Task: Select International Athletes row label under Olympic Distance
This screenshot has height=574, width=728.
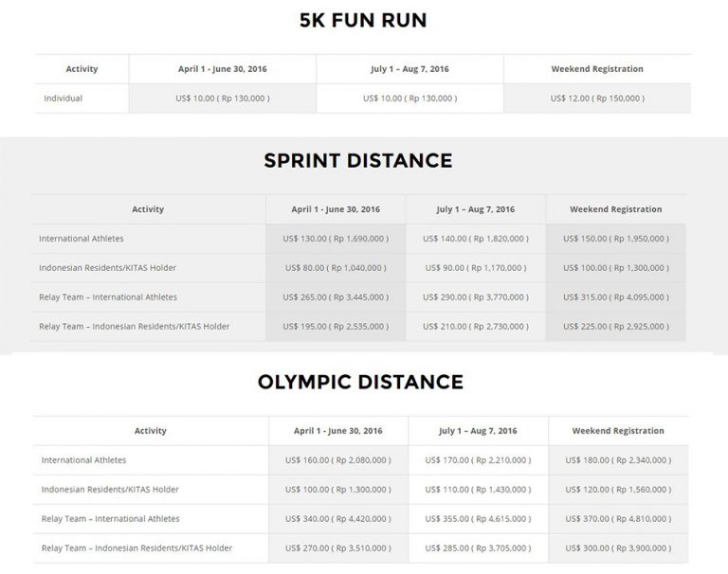Action: point(83,460)
